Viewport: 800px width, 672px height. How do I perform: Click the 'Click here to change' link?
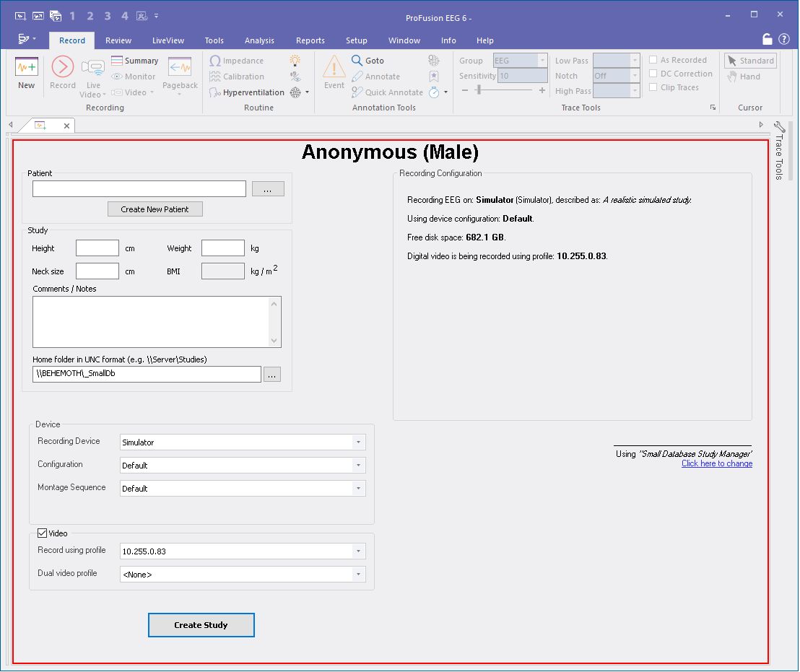coord(716,463)
